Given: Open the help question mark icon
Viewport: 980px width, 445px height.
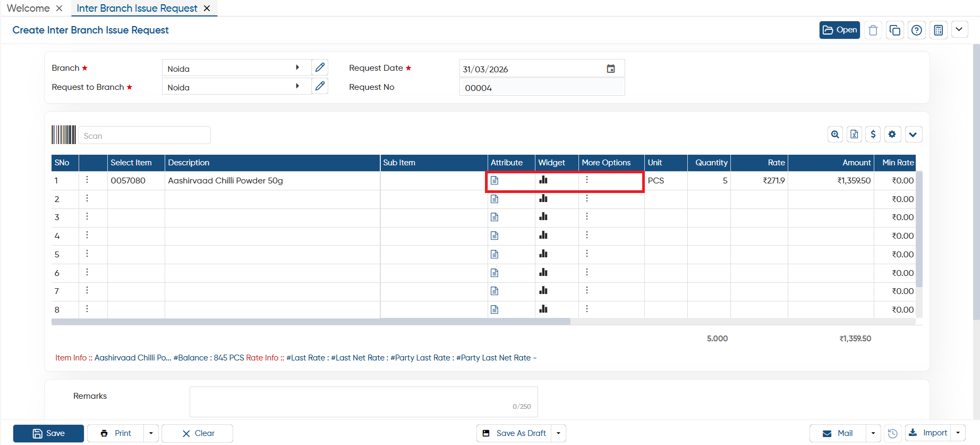Looking at the screenshot, I should pos(916,30).
